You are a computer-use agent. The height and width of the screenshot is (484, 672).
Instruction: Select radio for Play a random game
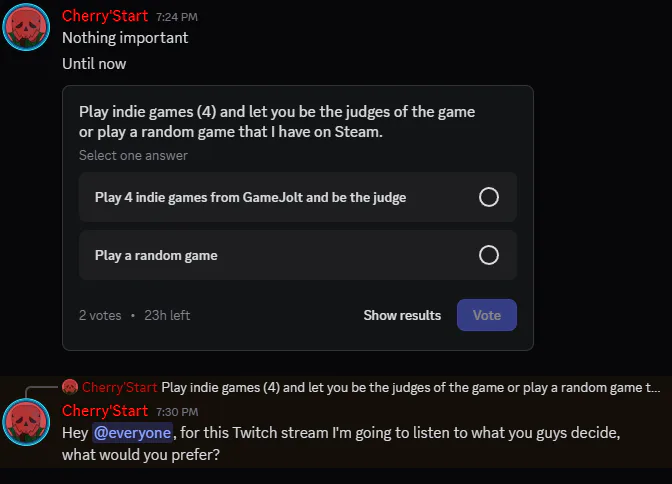pos(489,255)
